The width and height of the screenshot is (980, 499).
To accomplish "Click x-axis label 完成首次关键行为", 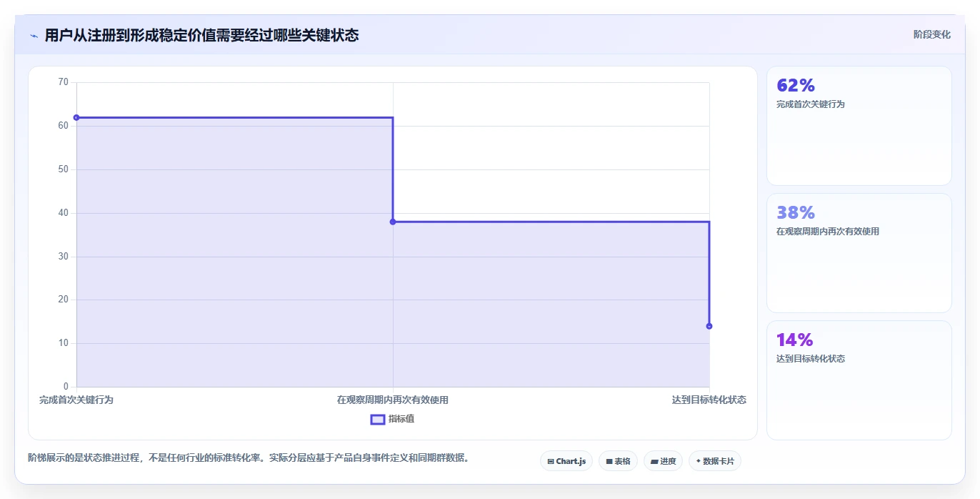I will (76, 400).
